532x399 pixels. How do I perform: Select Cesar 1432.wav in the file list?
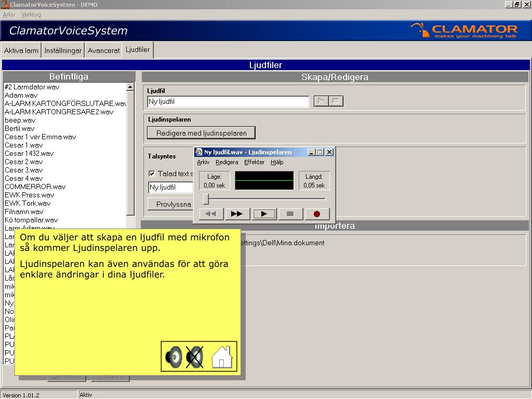click(29, 153)
